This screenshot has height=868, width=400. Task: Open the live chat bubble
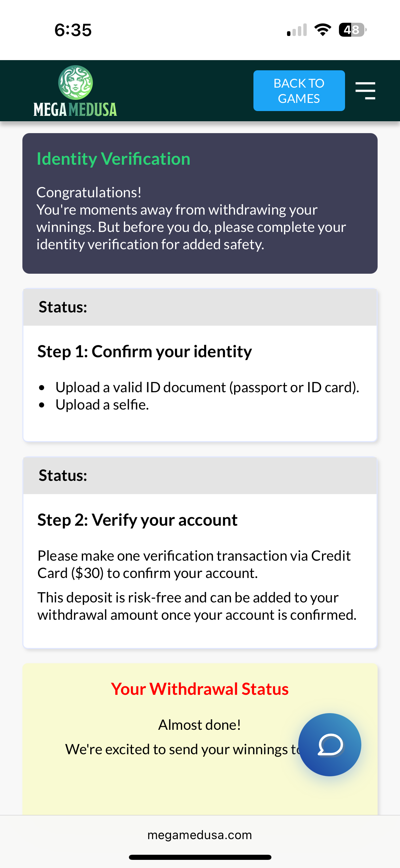(x=329, y=744)
